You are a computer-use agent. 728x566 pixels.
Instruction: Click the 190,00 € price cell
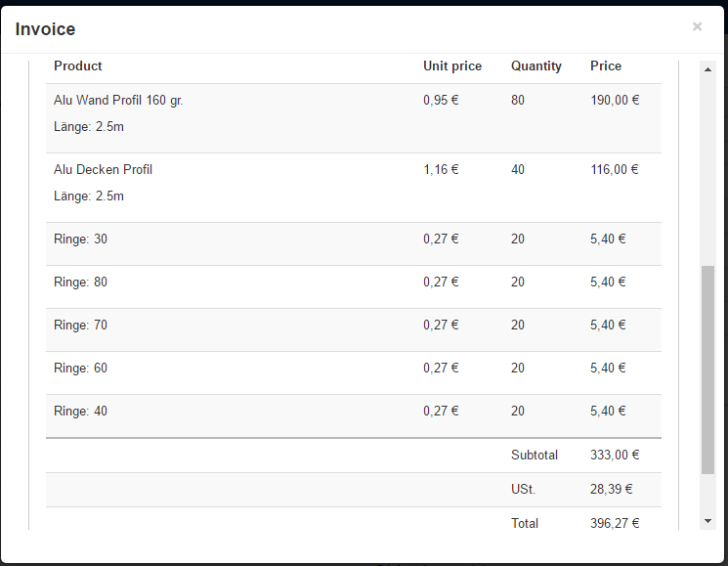click(x=615, y=100)
